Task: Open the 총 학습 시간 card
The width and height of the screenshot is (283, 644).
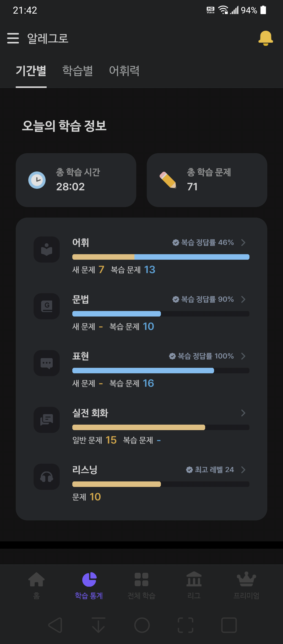Action: click(76, 180)
